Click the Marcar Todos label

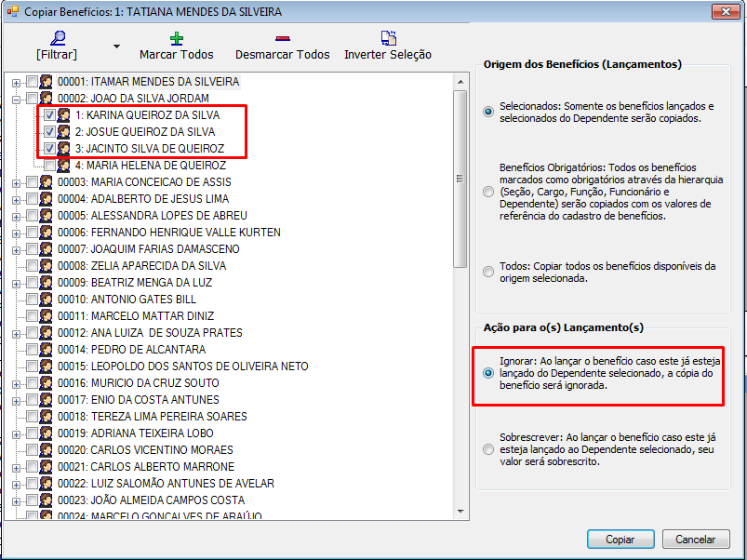[177, 55]
